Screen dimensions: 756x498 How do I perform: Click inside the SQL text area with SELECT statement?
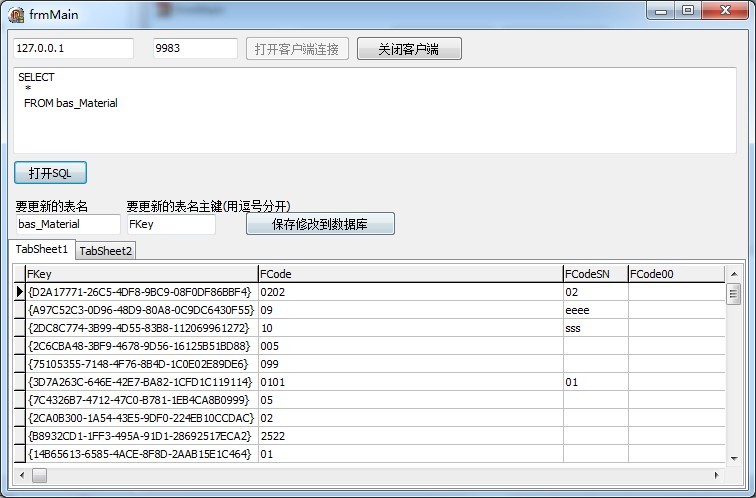point(375,110)
